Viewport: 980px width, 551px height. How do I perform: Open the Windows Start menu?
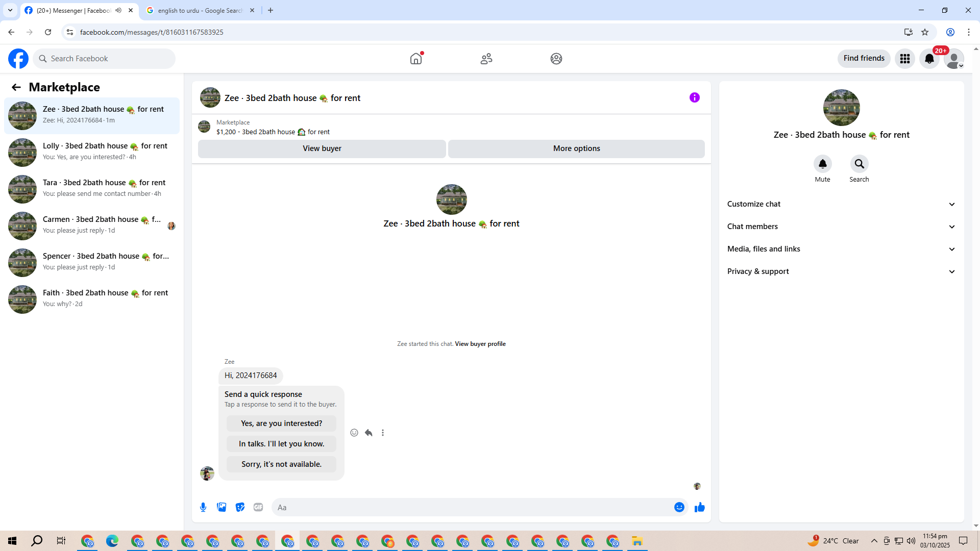coord(12,541)
